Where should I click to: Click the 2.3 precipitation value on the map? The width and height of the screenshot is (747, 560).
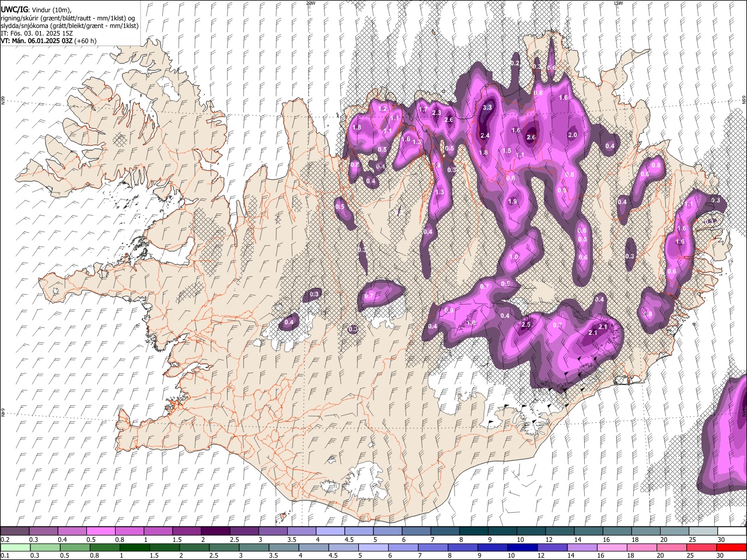(x=437, y=113)
